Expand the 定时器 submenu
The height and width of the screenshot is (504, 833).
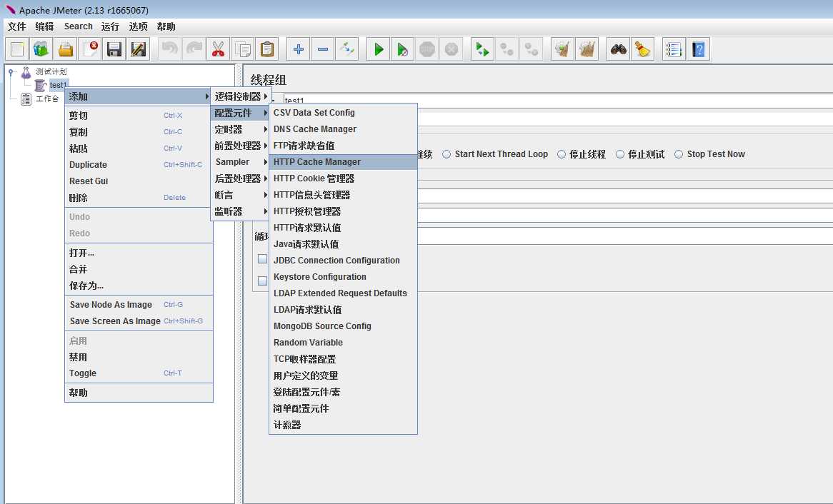tap(241, 129)
